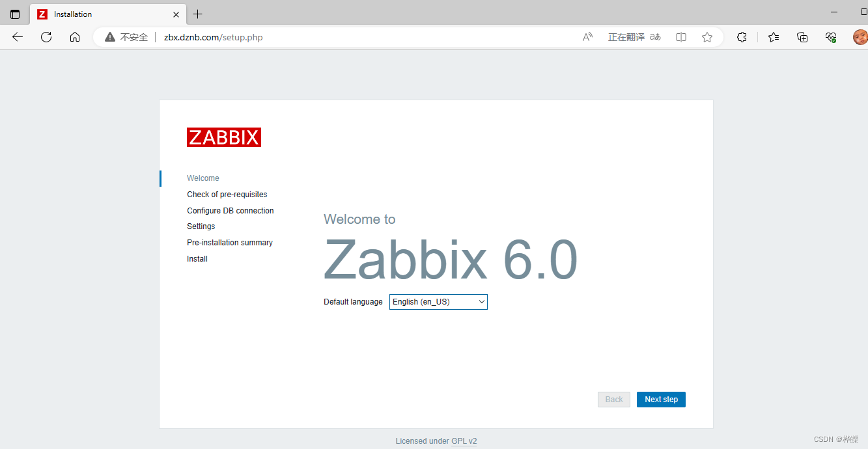868x449 pixels.
Task: Open Collections icon in toolbar
Action: (802, 37)
